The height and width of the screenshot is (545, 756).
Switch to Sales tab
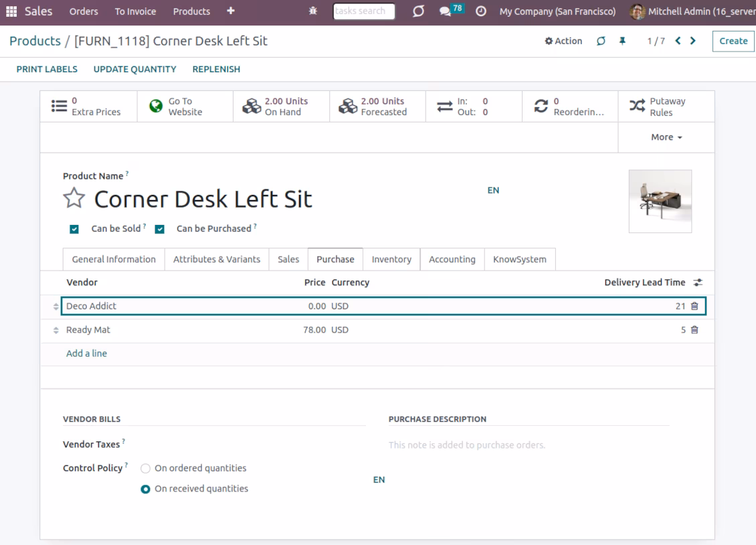(x=288, y=260)
